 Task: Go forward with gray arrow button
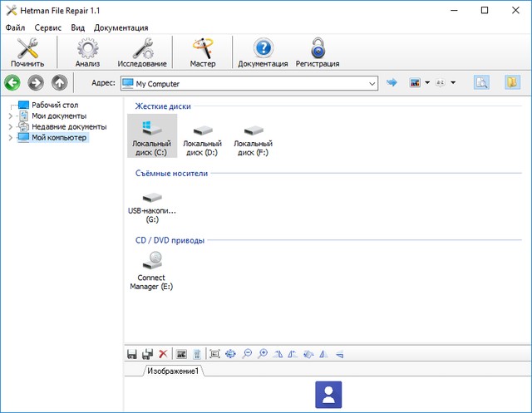(x=36, y=83)
